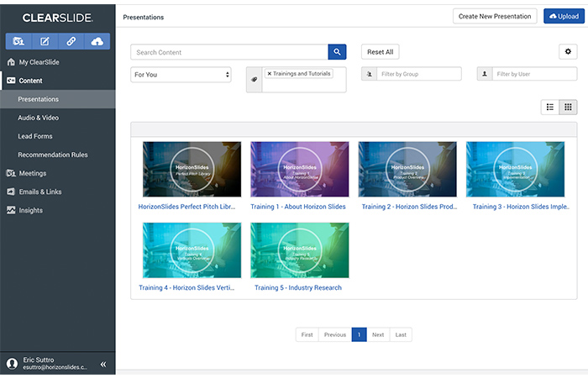Open Training 5 thumbnail

[300, 250]
